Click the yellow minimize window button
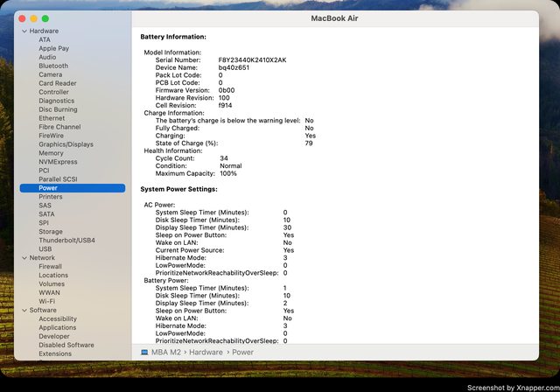Screen dimensions: 560x392 pos(33,18)
